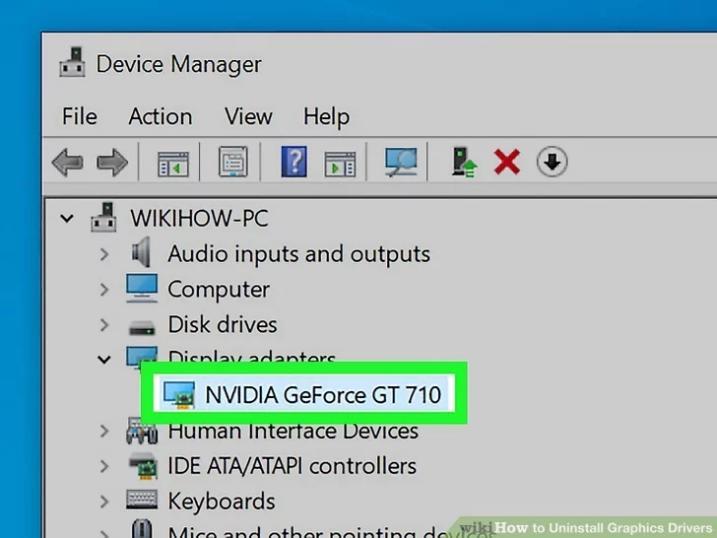Click the Update device driver icon
Image resolution: width=717 pixels, height=538 pixels.
[464, 162]
